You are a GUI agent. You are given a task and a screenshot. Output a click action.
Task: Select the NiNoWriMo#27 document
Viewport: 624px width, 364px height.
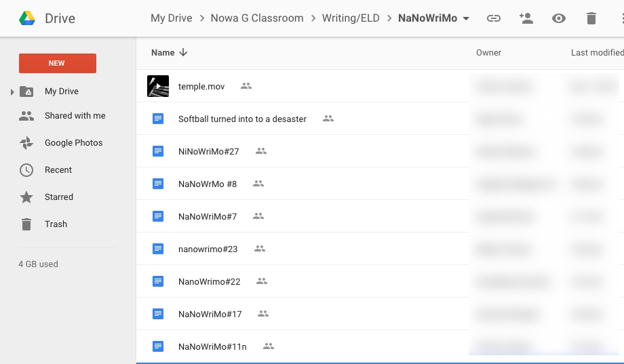pos(208,152)
